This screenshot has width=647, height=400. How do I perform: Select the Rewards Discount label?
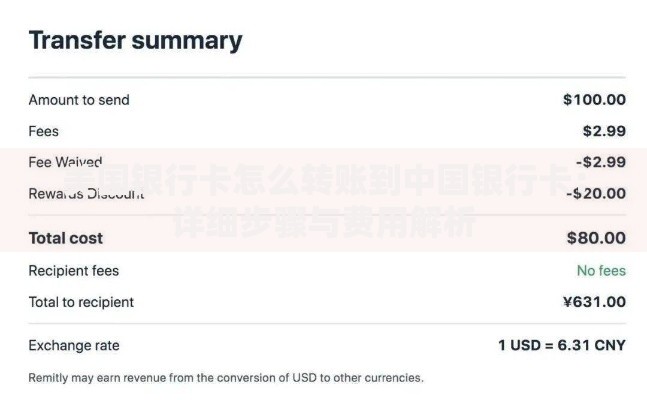(x=86, y=193)
